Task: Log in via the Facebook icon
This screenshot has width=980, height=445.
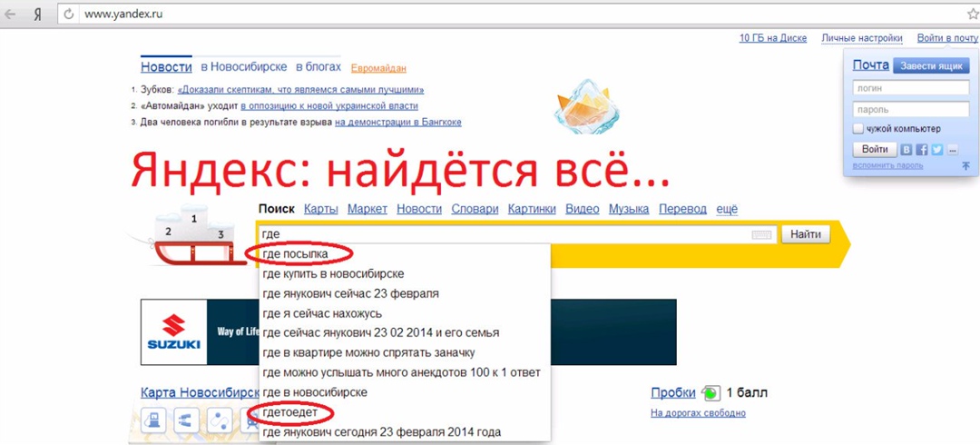Action: click(922, 150)
